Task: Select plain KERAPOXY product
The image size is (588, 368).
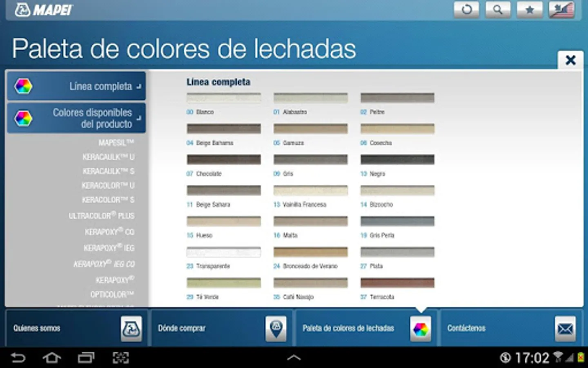Action: (x=115, y=280)
